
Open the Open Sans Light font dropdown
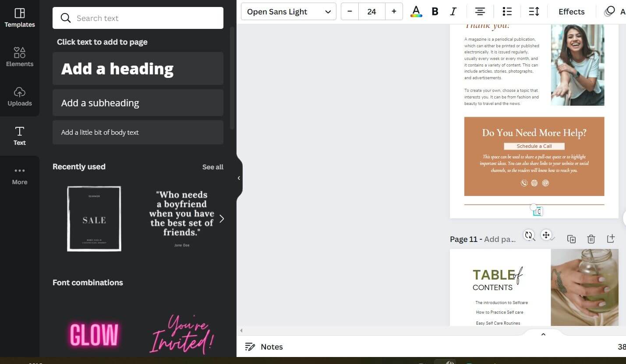pyautogui.click(x=288, y=11)
